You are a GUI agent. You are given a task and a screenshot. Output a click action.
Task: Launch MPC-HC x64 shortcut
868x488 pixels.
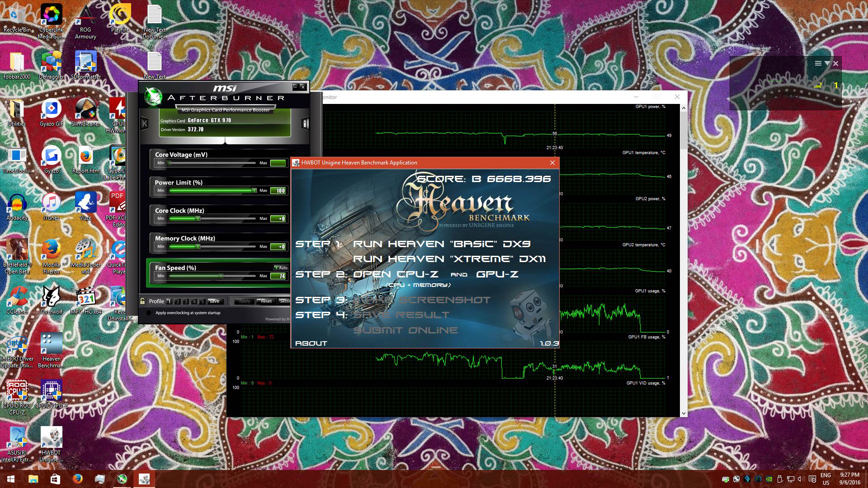tap(85, 301)
